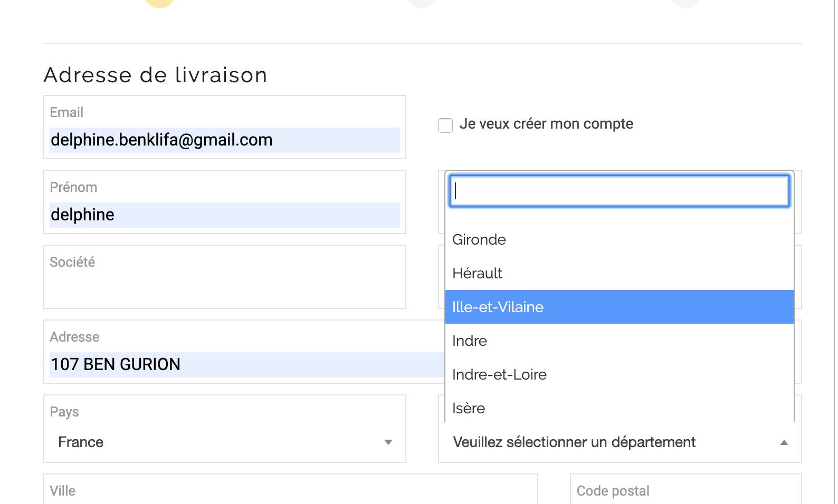Select Isère from the department list

(x=620, y=407)
